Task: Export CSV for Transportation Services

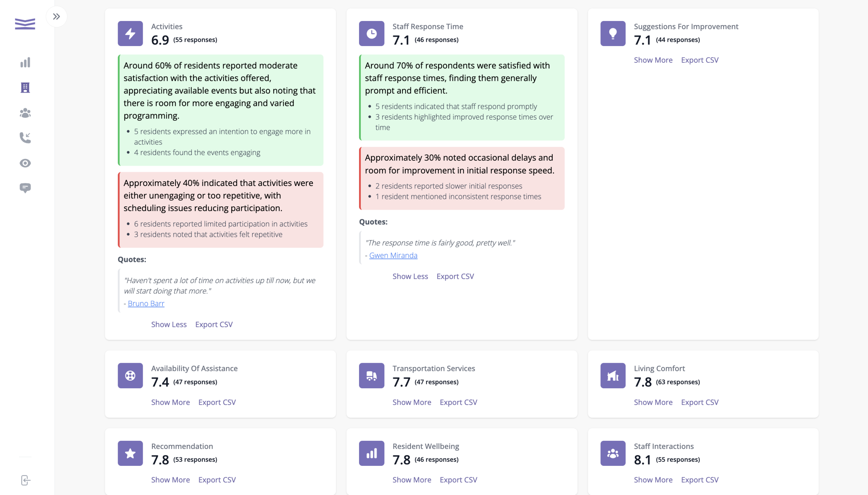Action: (458, 402)
